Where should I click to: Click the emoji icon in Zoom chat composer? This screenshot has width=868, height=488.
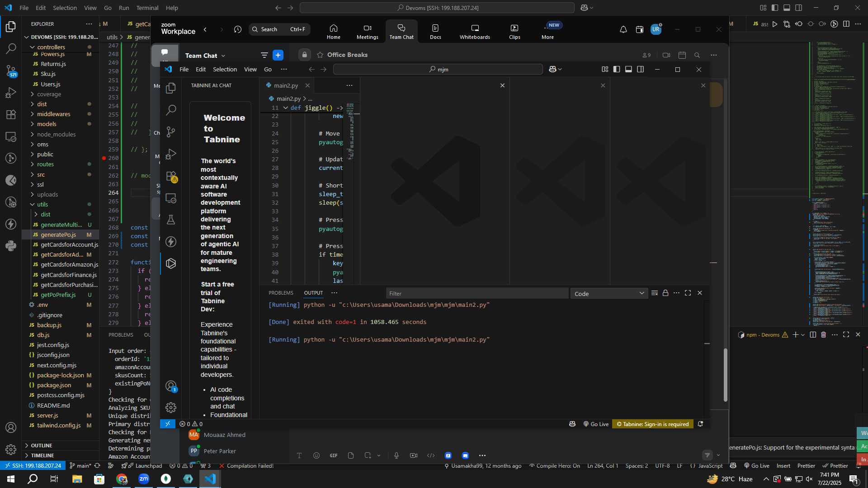point(316,455)
